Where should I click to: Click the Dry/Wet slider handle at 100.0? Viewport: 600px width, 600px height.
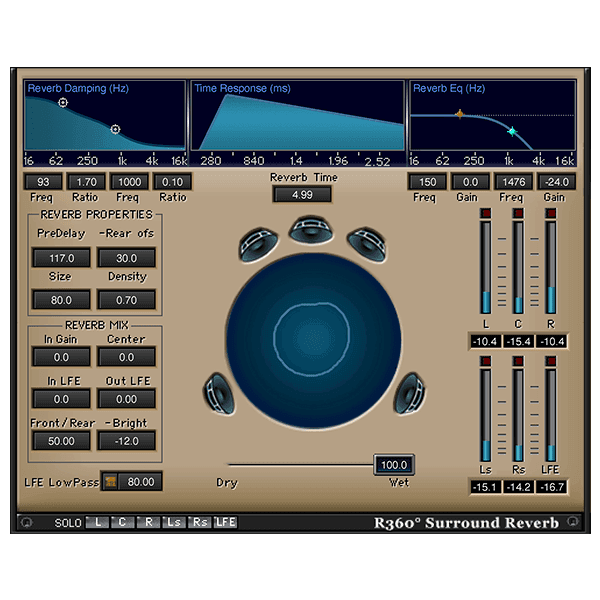(x=394, y=465)
